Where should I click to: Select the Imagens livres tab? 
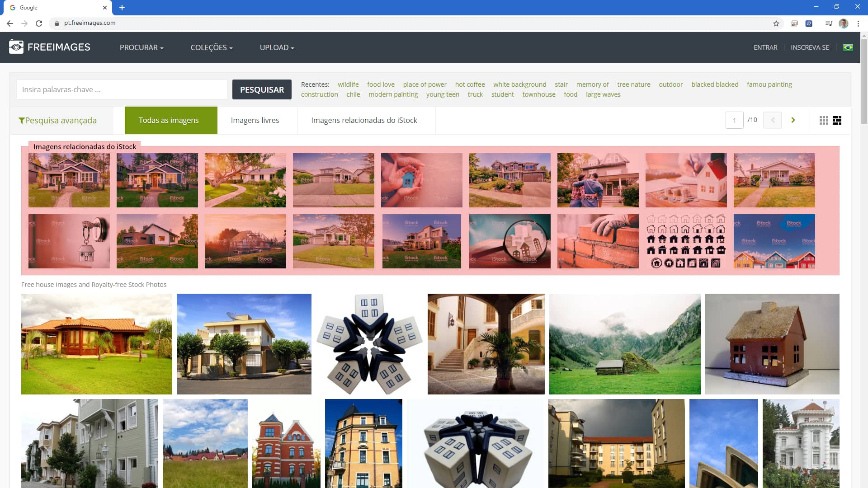(x=255, y=120)
